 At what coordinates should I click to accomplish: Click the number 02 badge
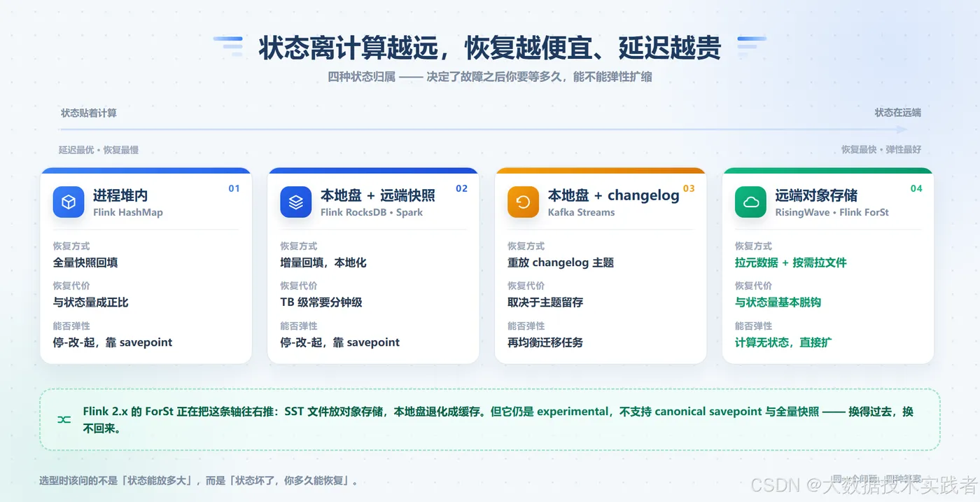461,188
